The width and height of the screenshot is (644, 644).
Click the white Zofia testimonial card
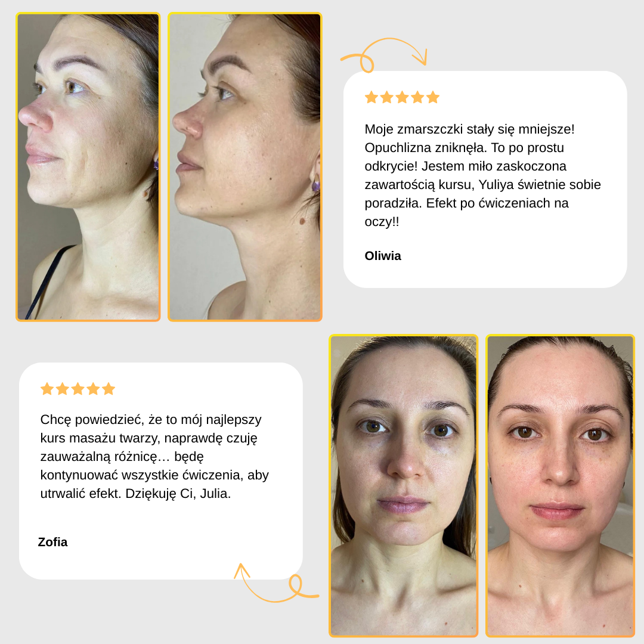pyautogui.click(x=161, y=471)
